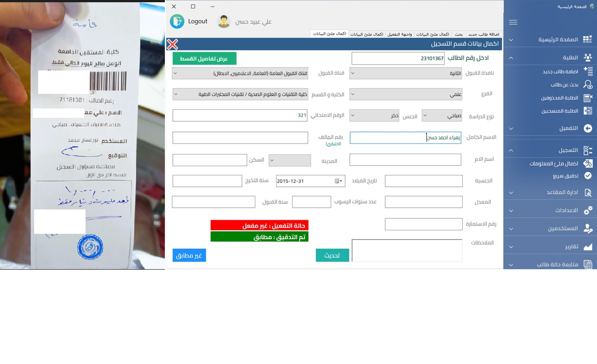This screenshot has height=364, width=597.
Task: Switch to the بحث tab
Action: coord(459,34)
